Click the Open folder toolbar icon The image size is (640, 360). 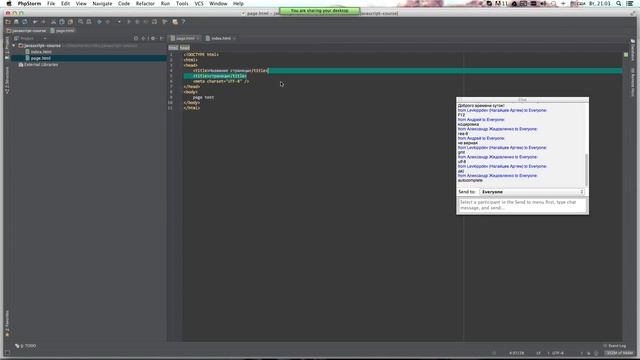[x=8, y=22]
